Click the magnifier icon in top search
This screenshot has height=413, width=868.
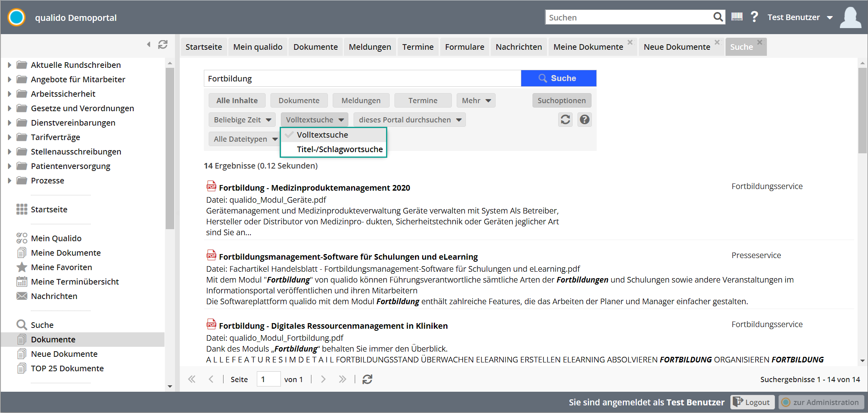(x=718, y=17)
